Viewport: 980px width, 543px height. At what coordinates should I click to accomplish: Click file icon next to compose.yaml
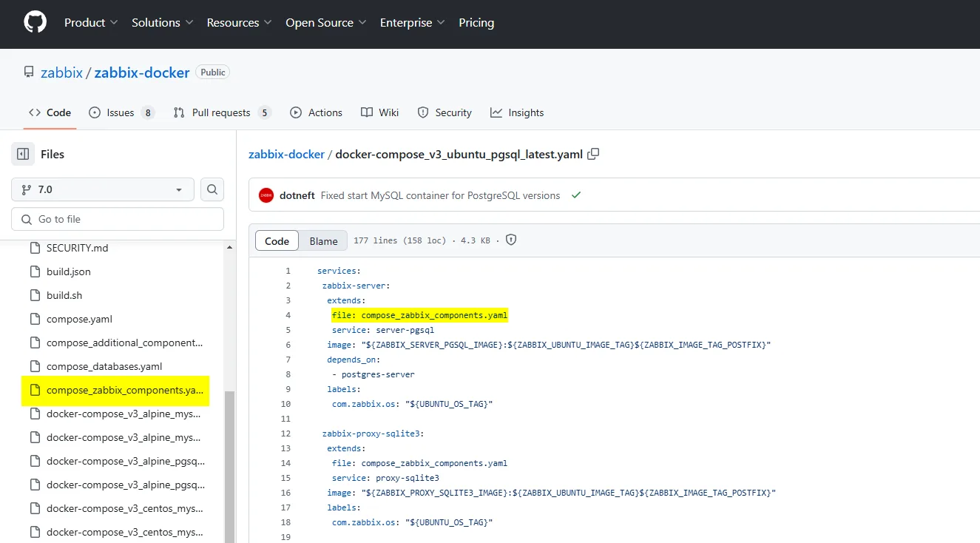point(34,319)
